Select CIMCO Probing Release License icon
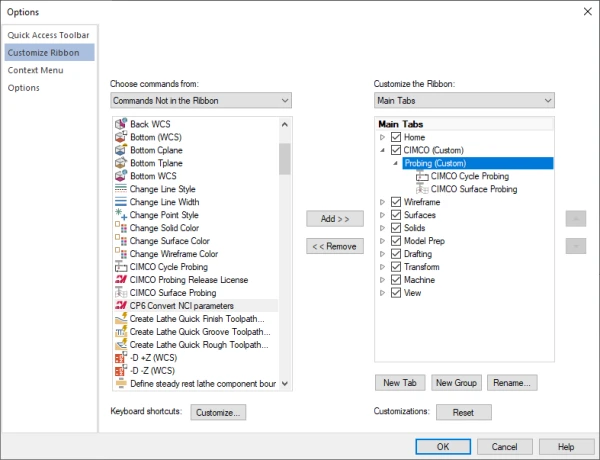This screenshot has height=460, width=600. pyautogui.click(x=120, y=280)
